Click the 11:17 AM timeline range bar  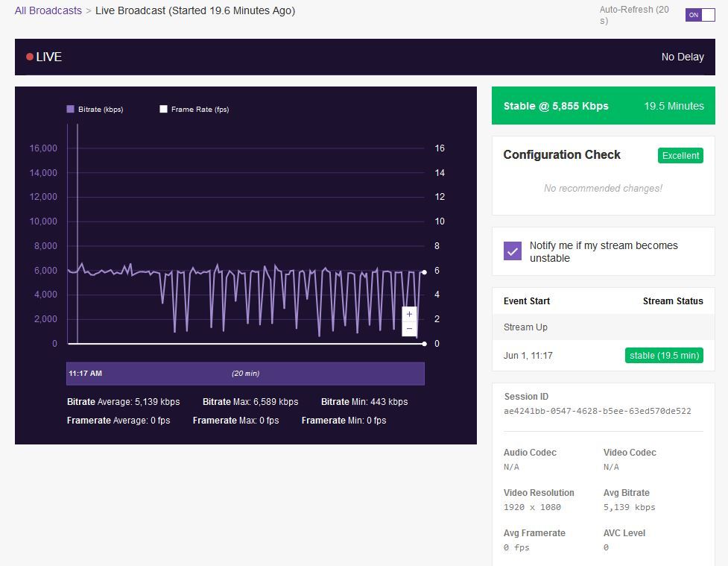(x=245, y=374)
